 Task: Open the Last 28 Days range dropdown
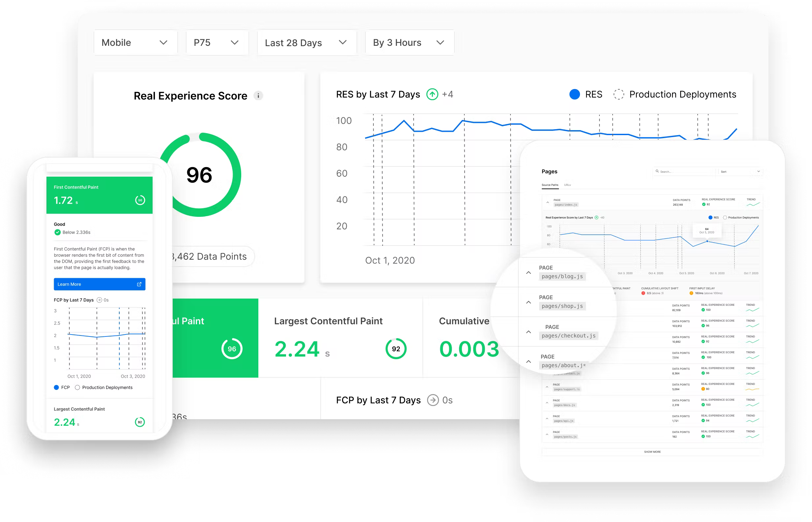click(307, 43)
